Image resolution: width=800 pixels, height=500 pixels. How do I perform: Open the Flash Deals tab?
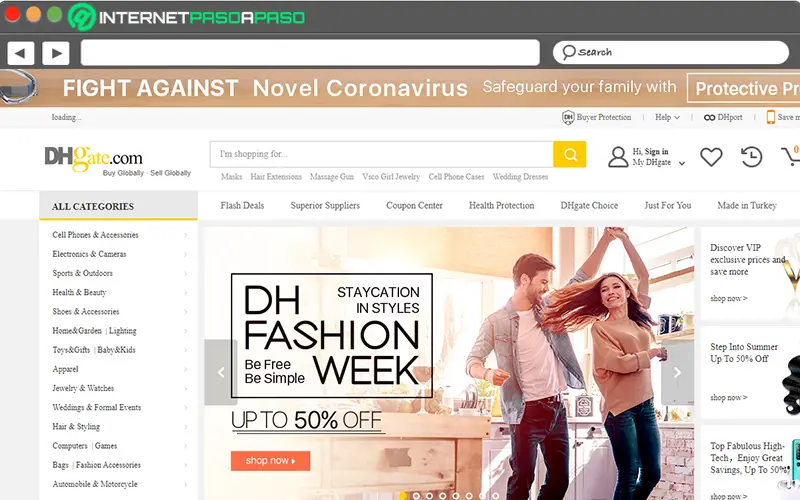pos(242,206)
